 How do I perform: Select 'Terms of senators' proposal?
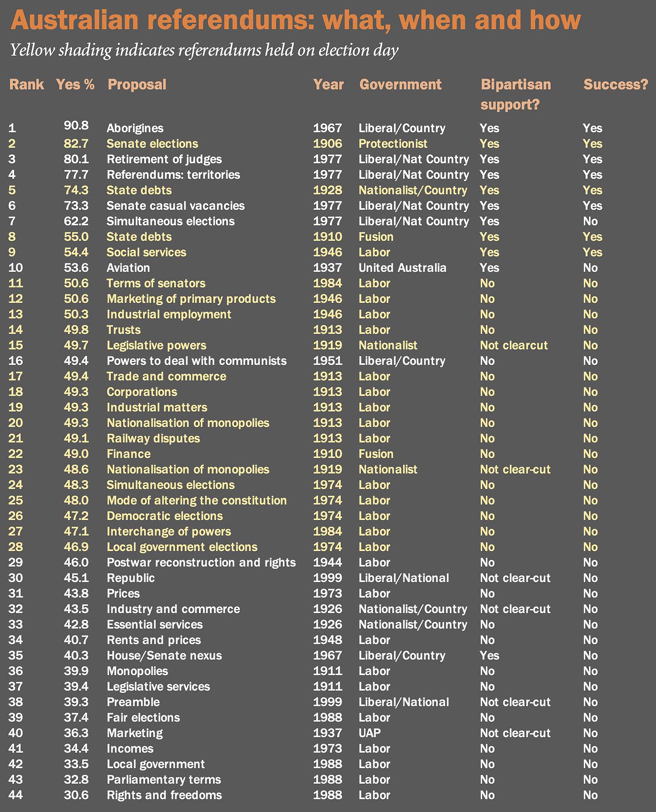tap(156, 283)
